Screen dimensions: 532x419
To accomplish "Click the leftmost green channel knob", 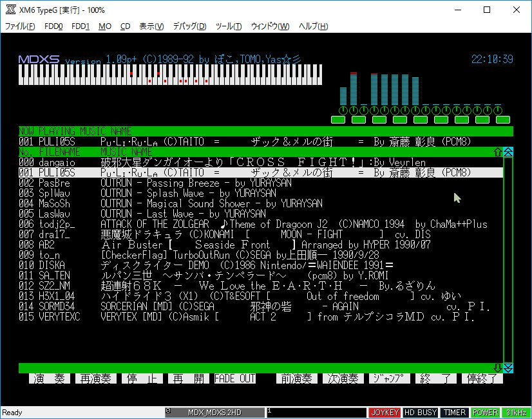I will click(x=343, y=110).
